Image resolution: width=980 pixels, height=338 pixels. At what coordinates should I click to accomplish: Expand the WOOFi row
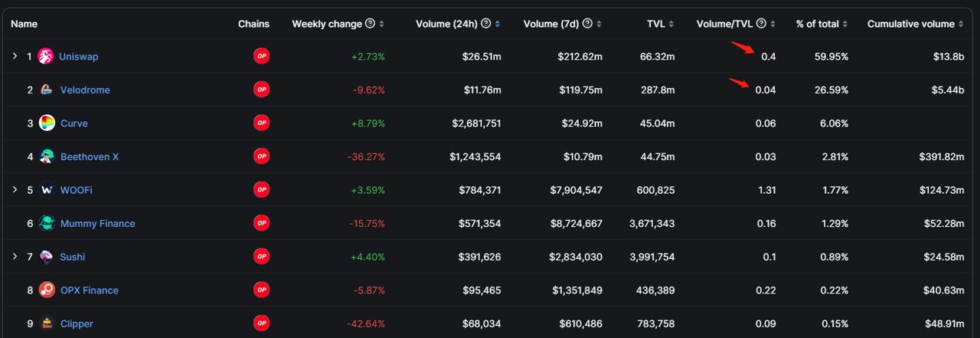15,189
